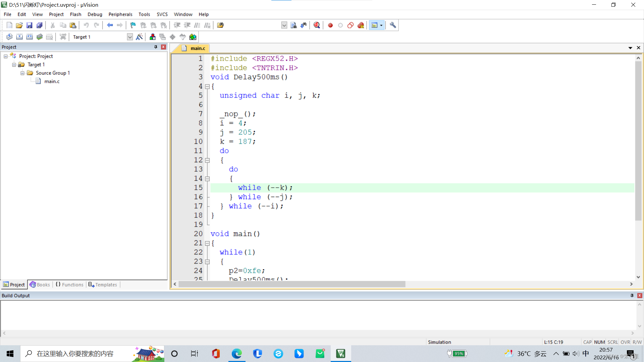
Task: Toggle auto-hide pin on Build Output panel
Action: click(x=632, y=296)
